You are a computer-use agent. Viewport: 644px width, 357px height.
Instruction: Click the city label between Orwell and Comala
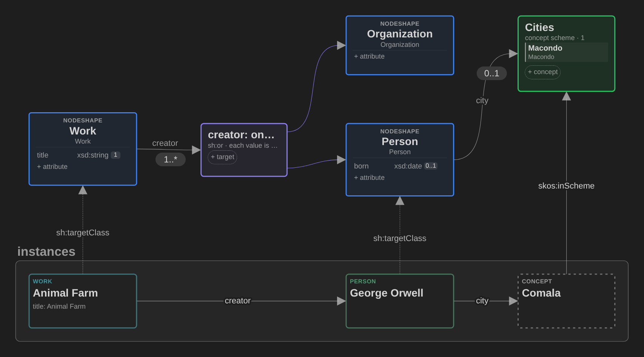[482, 301]
